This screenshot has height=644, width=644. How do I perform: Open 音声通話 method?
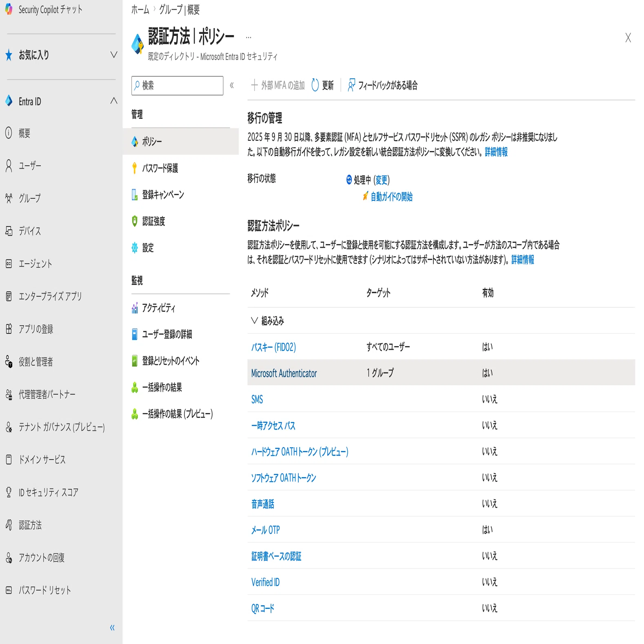tap(263, 504)
